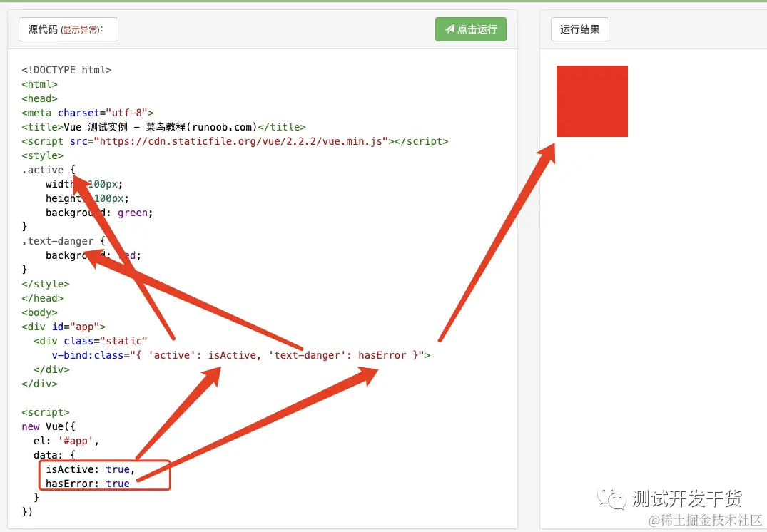Viewport: 767px width, 532px height.
Task: Click the green 点击运行 run button
Action: point(471,29)
